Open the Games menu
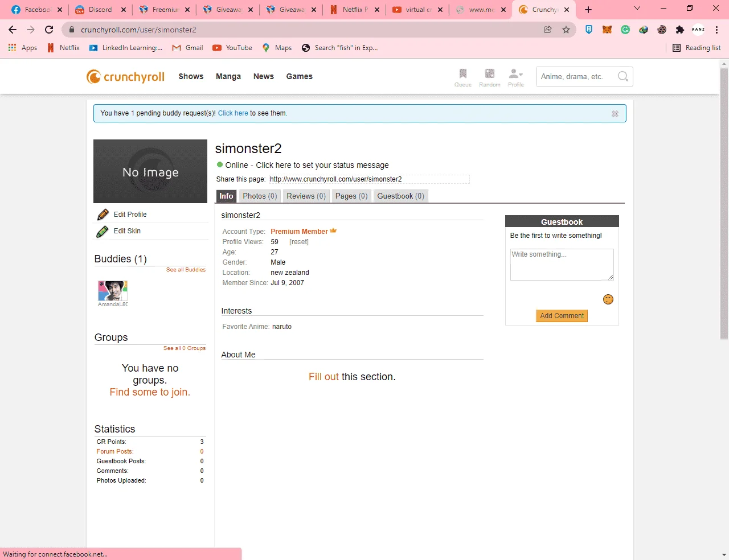The image size is (729, 560). click(300, 76)
